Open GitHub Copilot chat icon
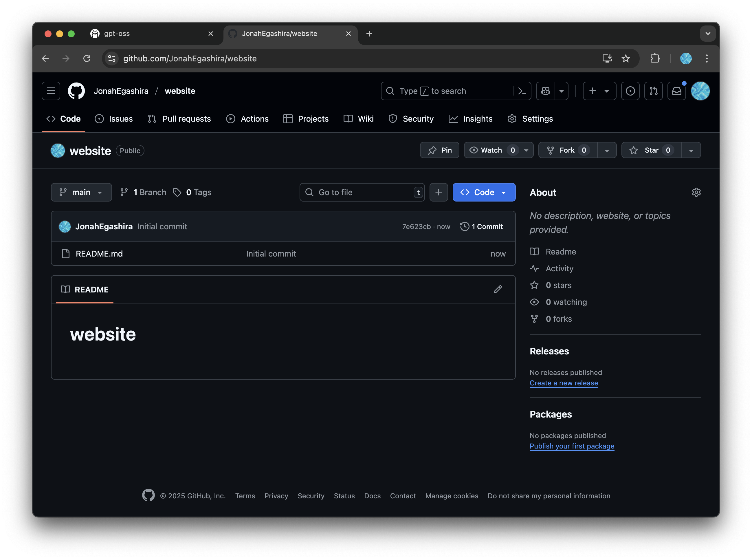The width and height of the screenshot is (752, 560). pyautogui.click(x=545, y=91)
